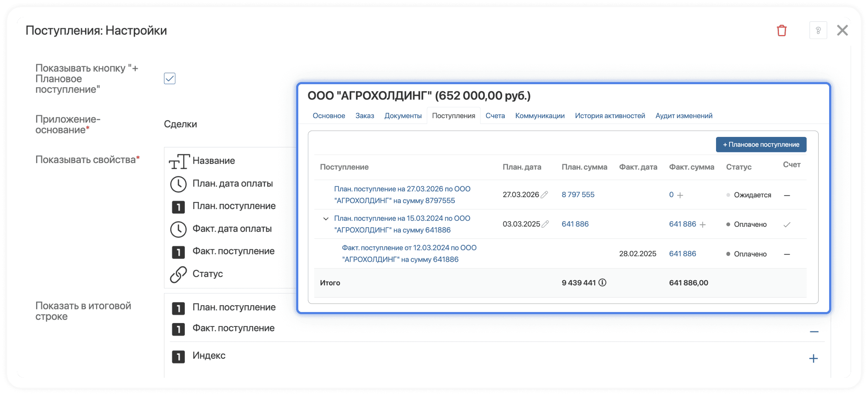Click the chain-link icon for the Статус property
Viewport: 868px width, 404px height.
click(x=179, y=274)
